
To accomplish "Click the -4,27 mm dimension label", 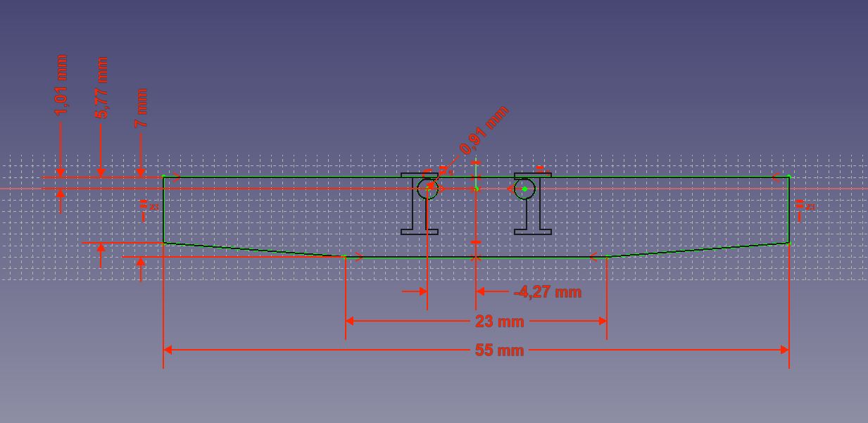I will [x=548, y=291].
